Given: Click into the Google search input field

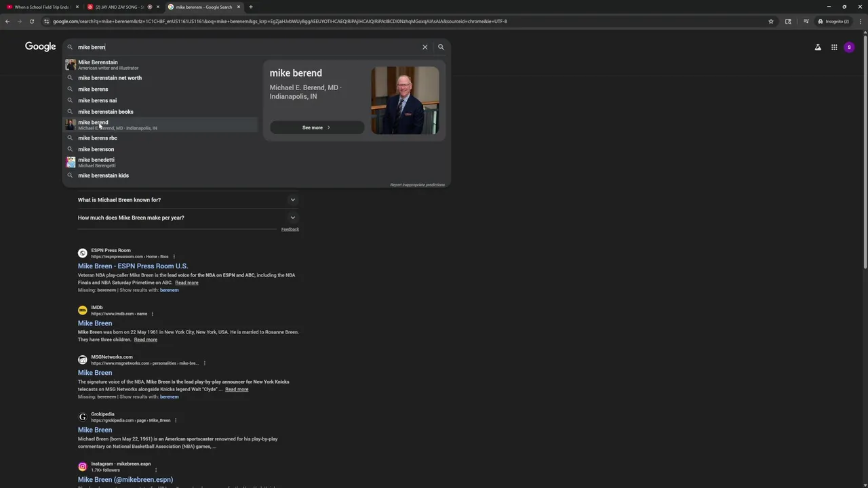Looking at the screenshot, I should 248,47.
